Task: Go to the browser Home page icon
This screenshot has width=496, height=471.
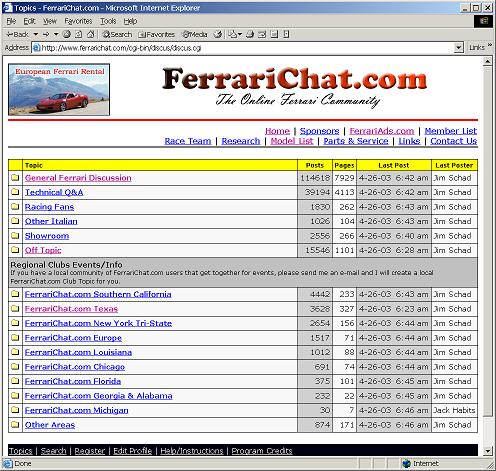Action: 91,34
